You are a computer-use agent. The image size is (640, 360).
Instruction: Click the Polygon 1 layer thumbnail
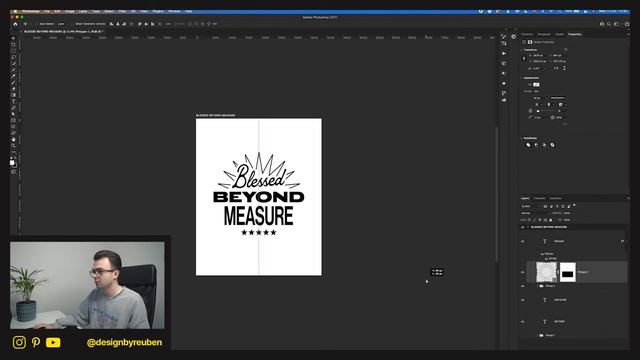tap(546, 272)
